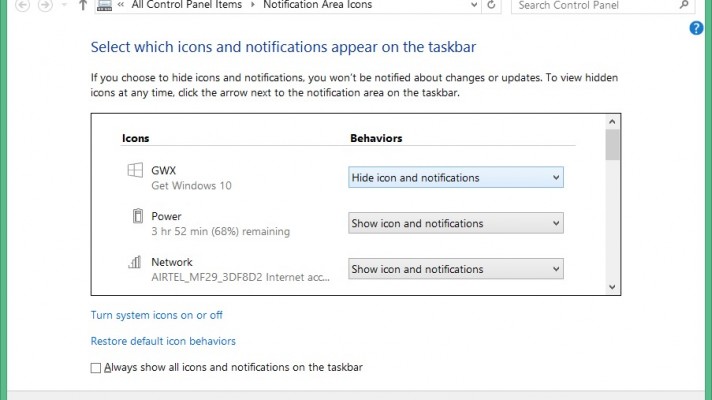712x400 pixels.
Task: Refresh the Control Panel page
Action: (491, 6)
